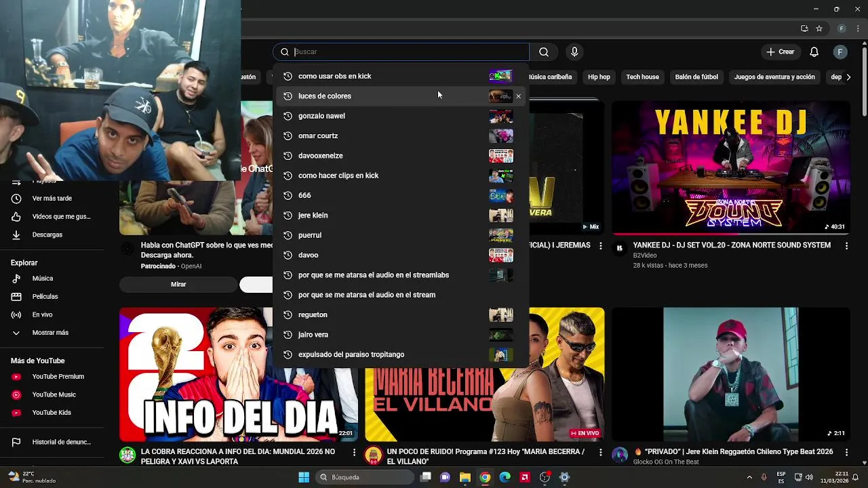Open the account avatar menu on YouTube
Screen dimensions: 868x488
click(840, 52)
